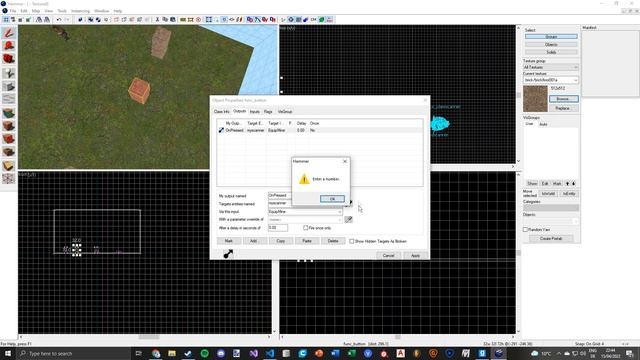Set selection mode to Objects
Image resolution: width=640 pixels, height=360 pixels.
click(x=551, y=44)
